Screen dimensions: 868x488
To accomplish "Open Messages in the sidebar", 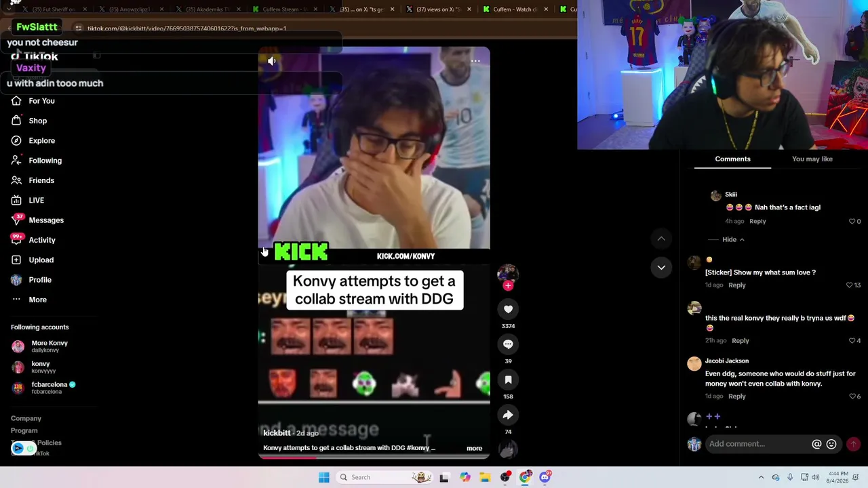I will pos(37,220).
